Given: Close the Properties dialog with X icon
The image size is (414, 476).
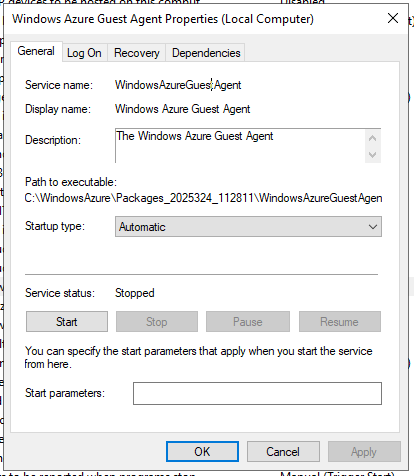Looking at the screenshot, I should pyautogui.click(x=393, y=18).
